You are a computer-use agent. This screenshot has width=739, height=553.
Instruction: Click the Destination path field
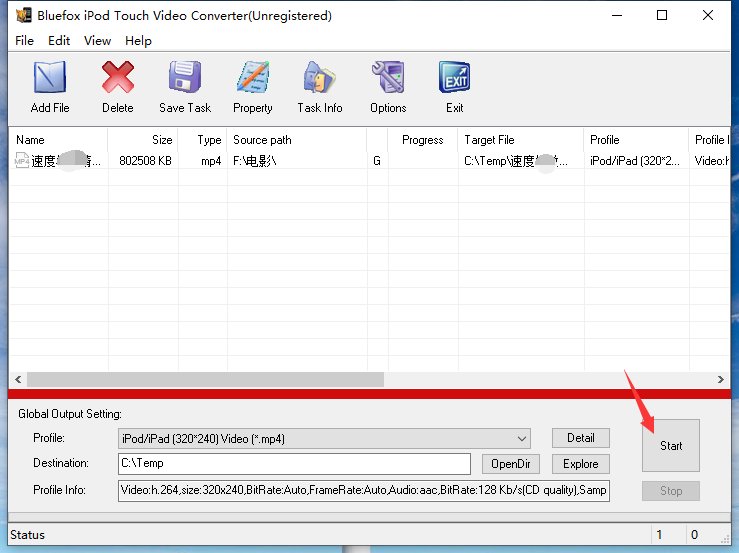[294, 464]
